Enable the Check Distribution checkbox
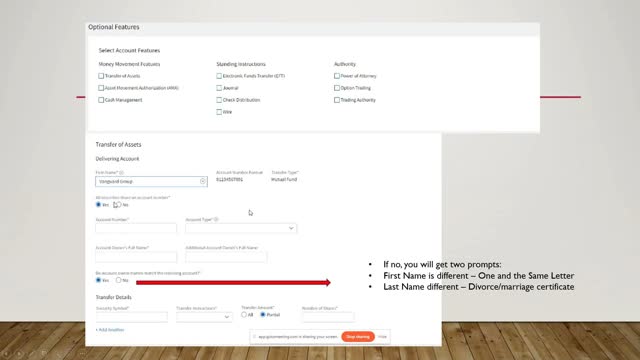The height and width of the screenshot is (360, 640). click(x=219, y=100)
